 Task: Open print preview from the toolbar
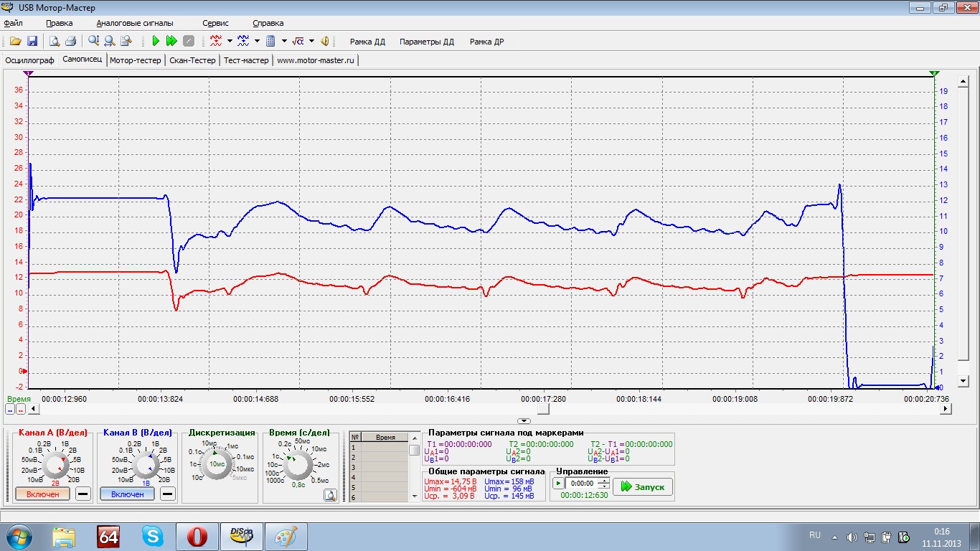(54, 42)
